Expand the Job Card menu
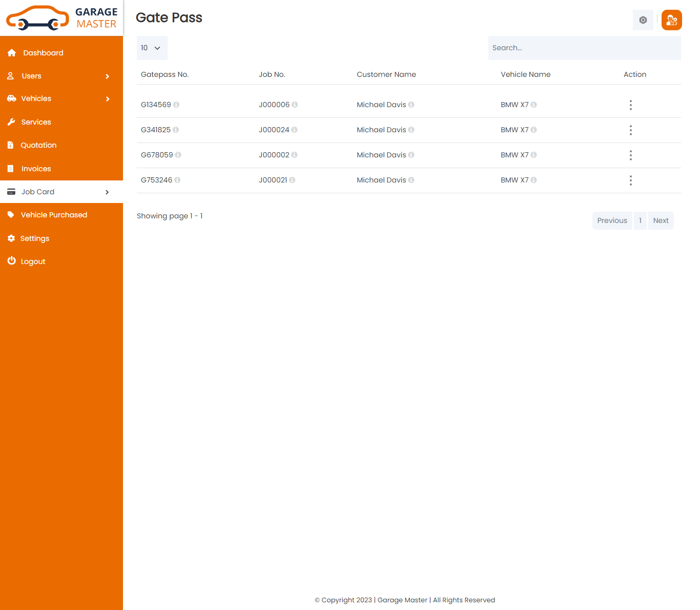The image size is (700, 610). [x=61, y=192]
